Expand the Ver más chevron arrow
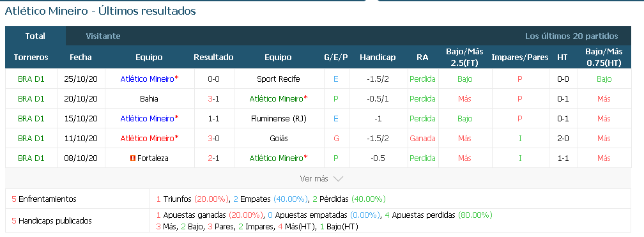644x237 pixels. coord(338,179)
